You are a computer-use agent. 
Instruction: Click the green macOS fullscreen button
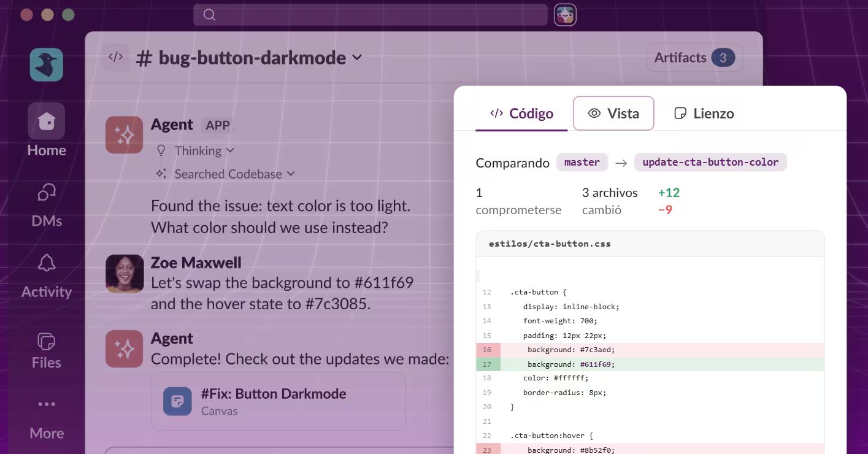click(x=68, y=15)
